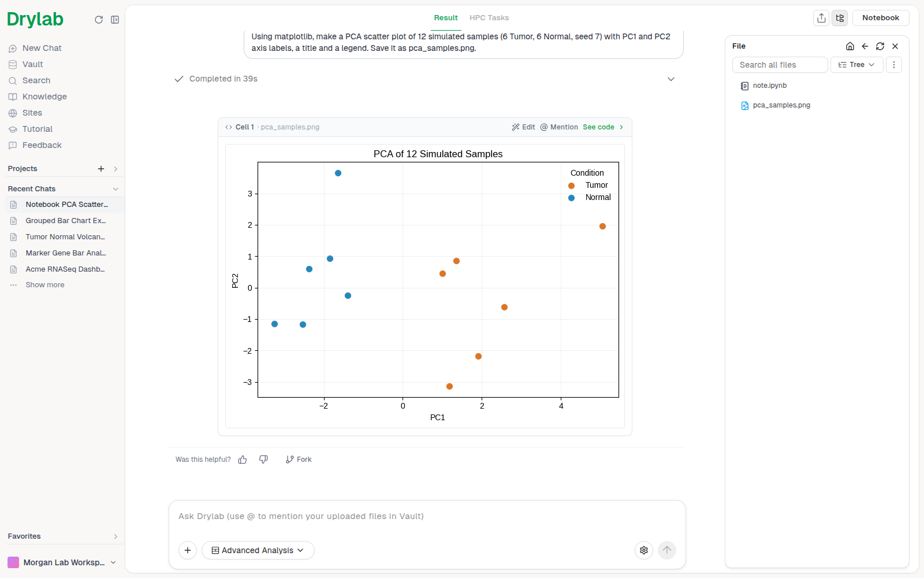Open composer settings gear icon
This screenshot has height=578, width=924.
pyautogui.click(x=644, y=550)
